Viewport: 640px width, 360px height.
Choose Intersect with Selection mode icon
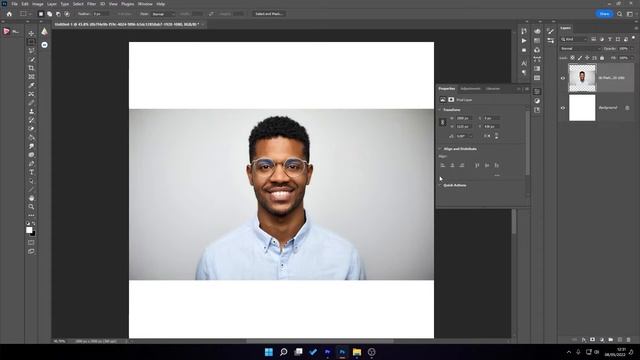click(67, 14)
